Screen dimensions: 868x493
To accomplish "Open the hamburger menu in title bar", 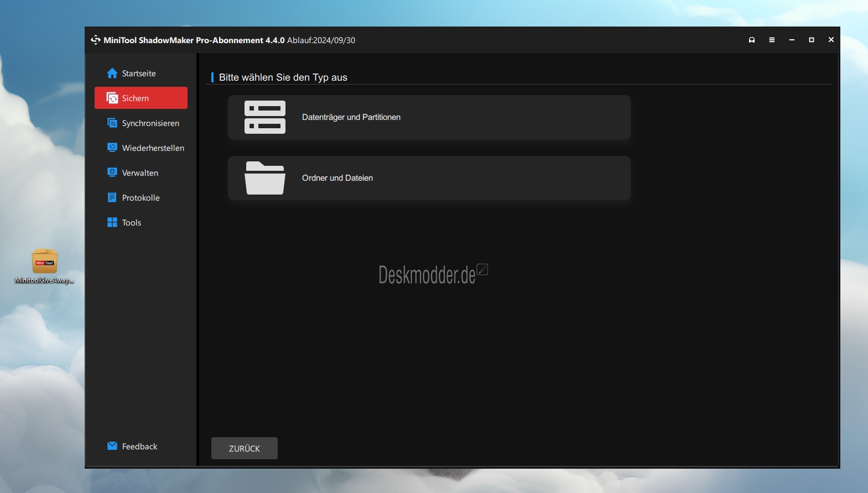I will pos(772,40).
